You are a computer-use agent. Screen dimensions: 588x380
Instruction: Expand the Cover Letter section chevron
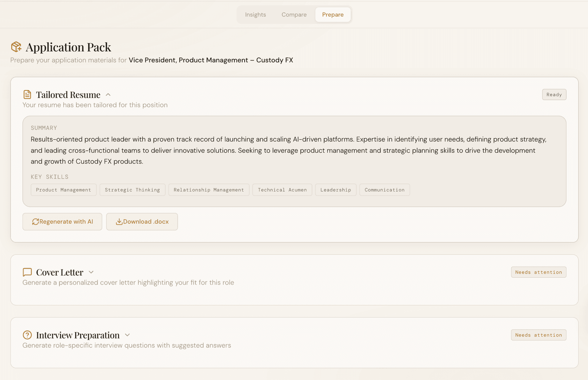point(91,272)
